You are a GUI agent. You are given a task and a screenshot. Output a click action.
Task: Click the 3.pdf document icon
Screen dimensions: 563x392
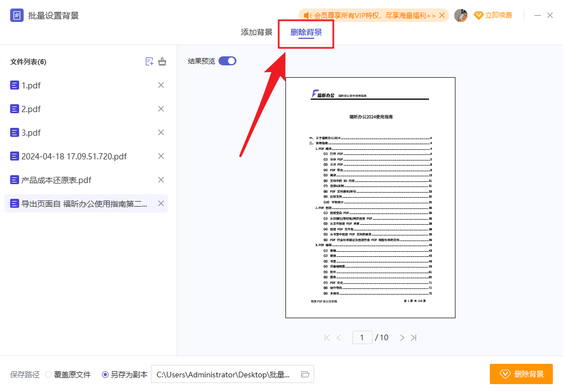click(15, 132)
